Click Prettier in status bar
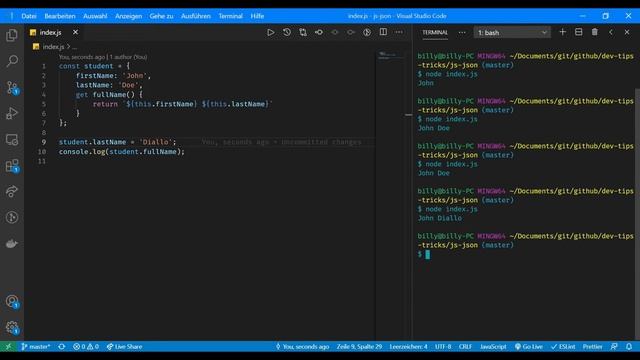 click(x=592, y=347)
